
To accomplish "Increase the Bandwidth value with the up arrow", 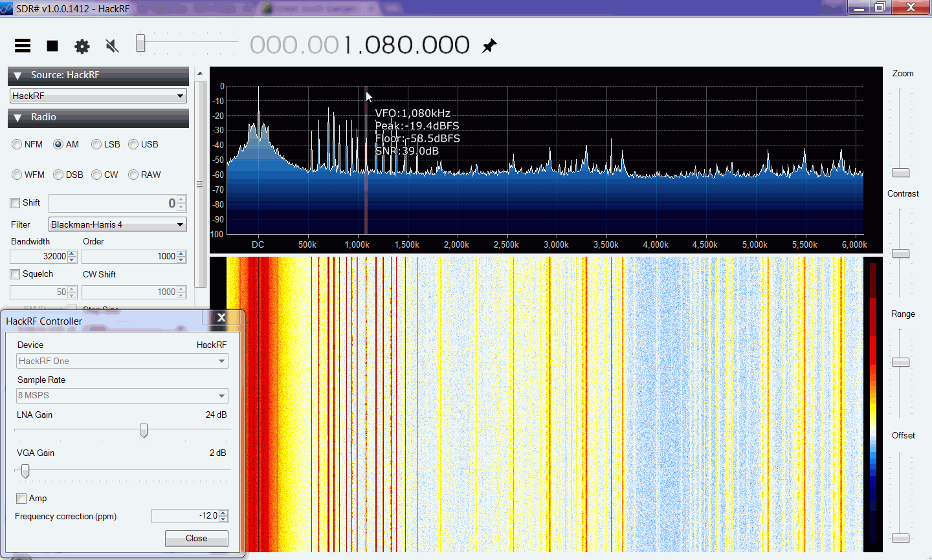I will tap(72, 253).
